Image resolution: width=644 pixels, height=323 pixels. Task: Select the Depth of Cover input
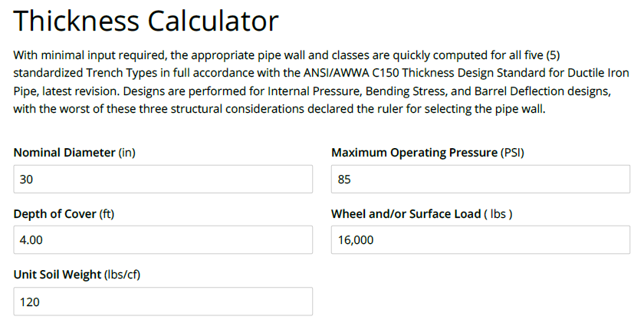(x=163, y=239)
